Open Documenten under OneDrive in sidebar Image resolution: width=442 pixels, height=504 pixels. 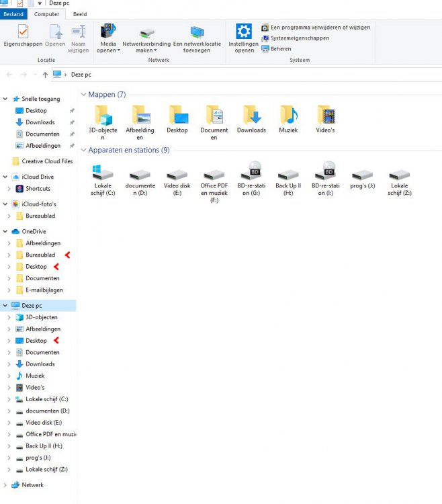pyautogui.click(x=42, y=278)
